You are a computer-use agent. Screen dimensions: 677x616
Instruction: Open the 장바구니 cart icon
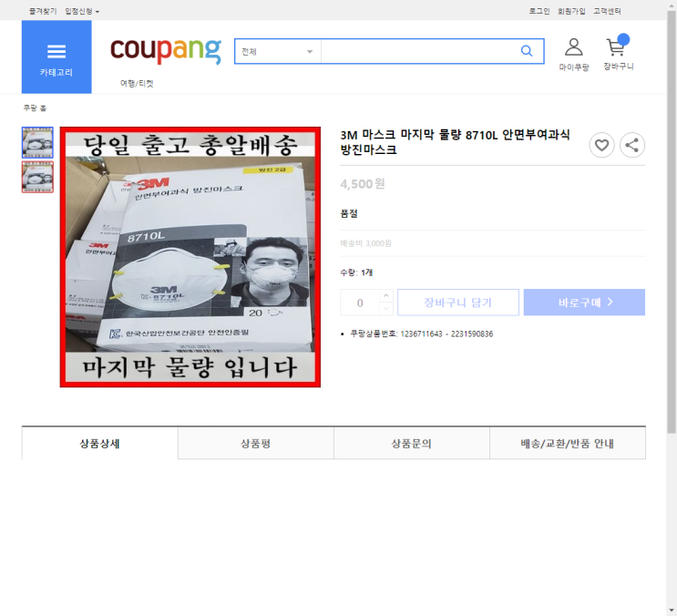click(x=619, y=54)
